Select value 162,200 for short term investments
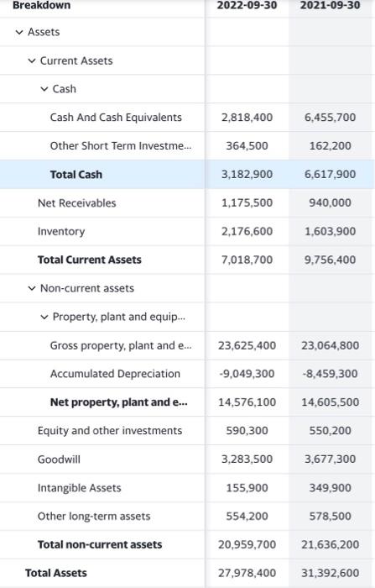The image size is (375, 588). [330, 146]
